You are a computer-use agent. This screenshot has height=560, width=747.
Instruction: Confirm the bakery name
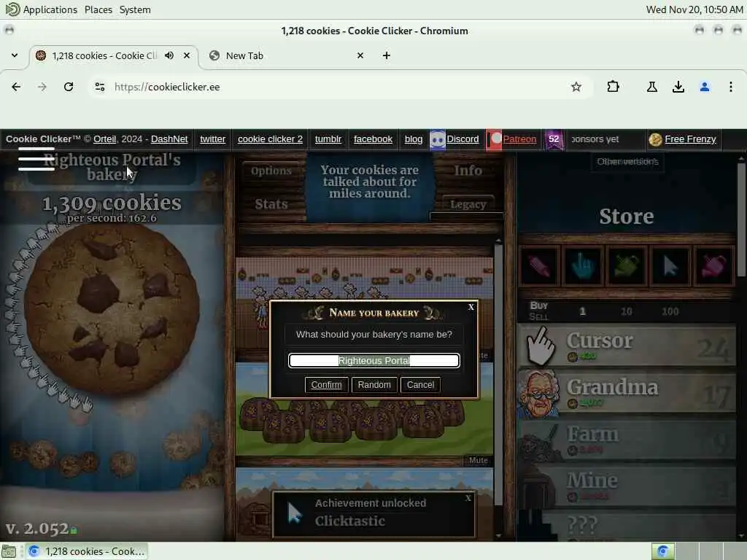pyautogui.click(x=326, y=385)
